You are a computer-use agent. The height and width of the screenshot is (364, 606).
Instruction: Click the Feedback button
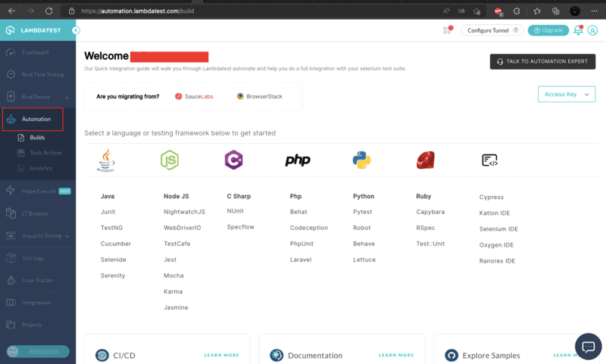pos(38,352)
